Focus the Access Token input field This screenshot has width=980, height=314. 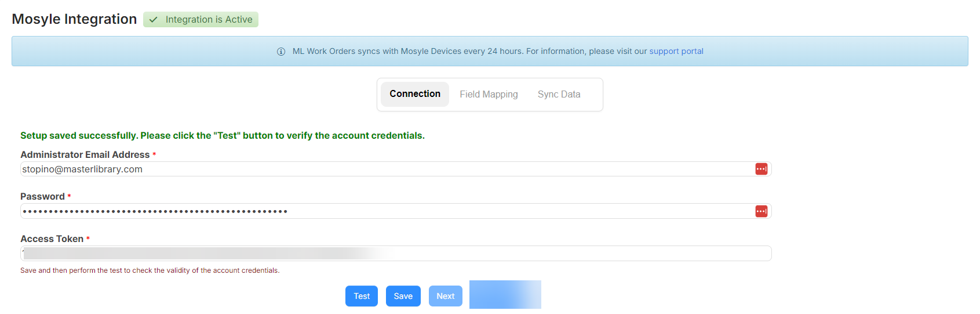click(x=396, y=254)
